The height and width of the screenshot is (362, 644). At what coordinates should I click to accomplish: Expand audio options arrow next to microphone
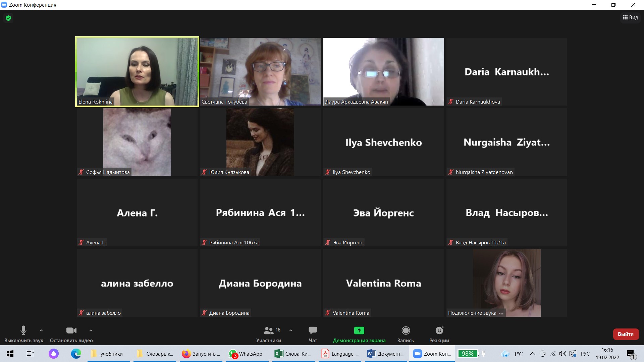click(x=41, y=330)
